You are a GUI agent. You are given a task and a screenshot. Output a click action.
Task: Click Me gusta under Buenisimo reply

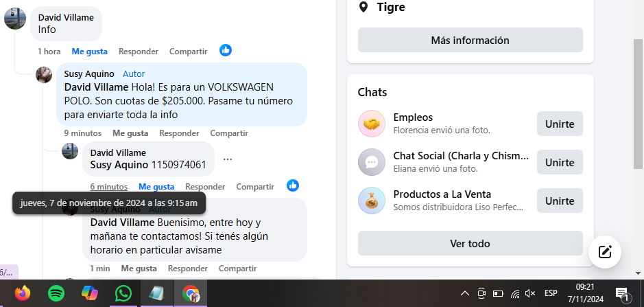(139, 269)
